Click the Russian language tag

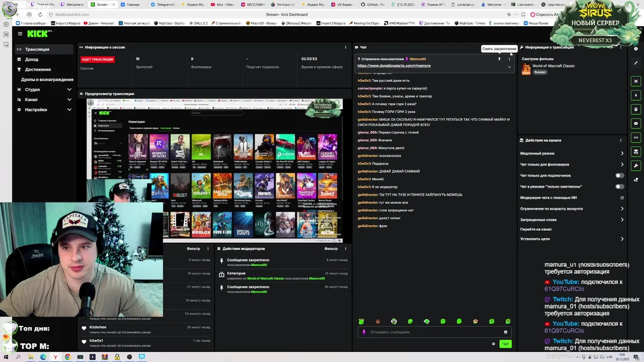[540, 72]
